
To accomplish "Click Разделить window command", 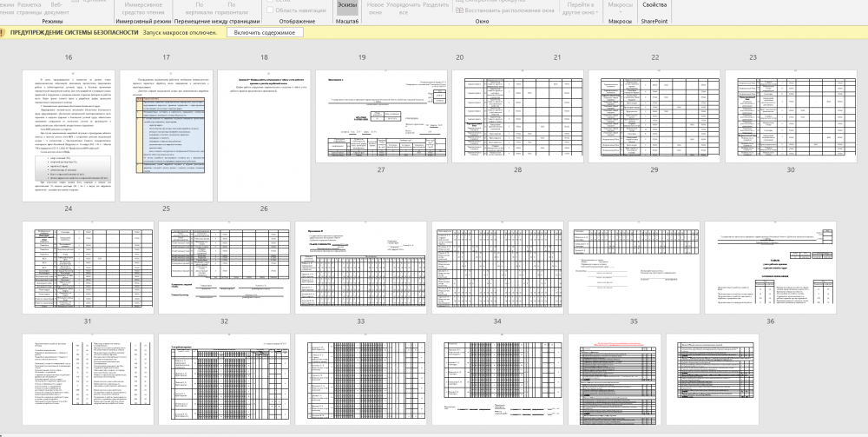I will point(437,5).
